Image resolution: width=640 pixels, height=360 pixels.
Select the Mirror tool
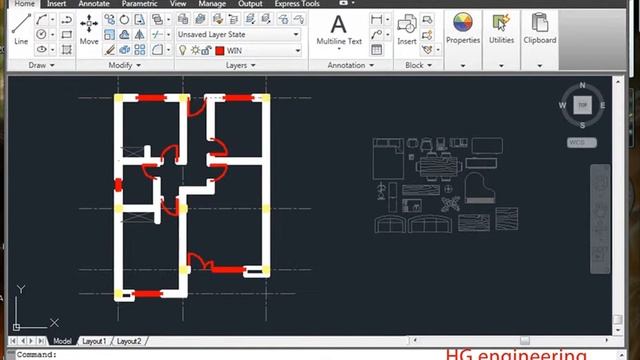click(140, 34)
